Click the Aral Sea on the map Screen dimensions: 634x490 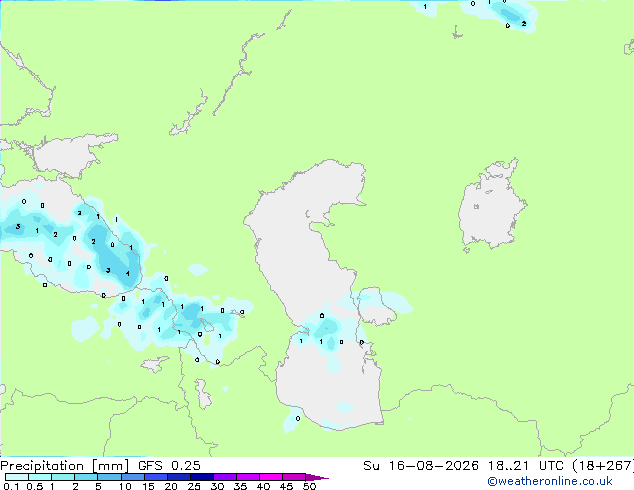pyautogui.click(x=491, y=206)
